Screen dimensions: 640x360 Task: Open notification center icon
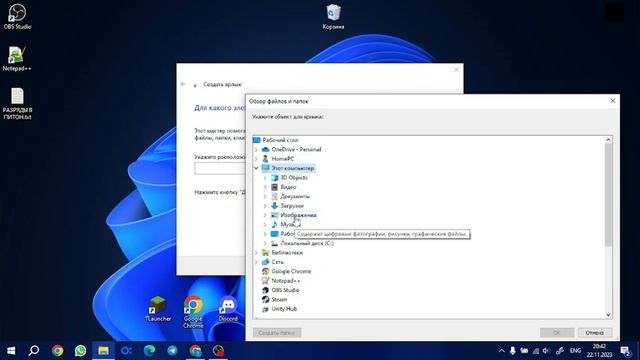(x=626, y=351)
